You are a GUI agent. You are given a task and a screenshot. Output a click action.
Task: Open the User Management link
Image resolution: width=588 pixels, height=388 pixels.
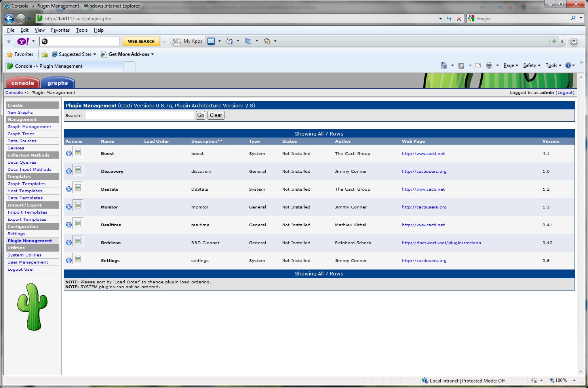click(x=28, y=262)
